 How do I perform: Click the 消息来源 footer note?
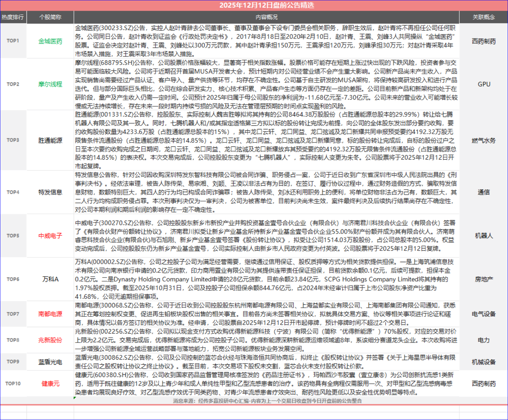pyautogui.click(x=267, y=401)
